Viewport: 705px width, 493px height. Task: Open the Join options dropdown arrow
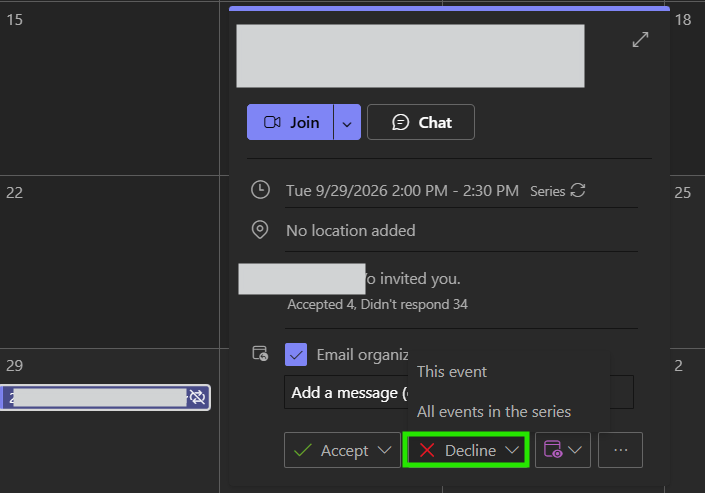tap(347, 122)
